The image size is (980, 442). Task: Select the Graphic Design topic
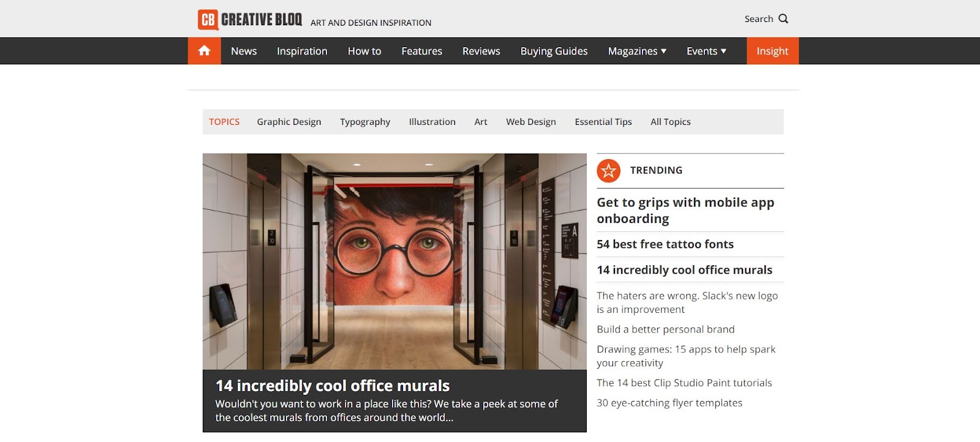coord(289,122)
